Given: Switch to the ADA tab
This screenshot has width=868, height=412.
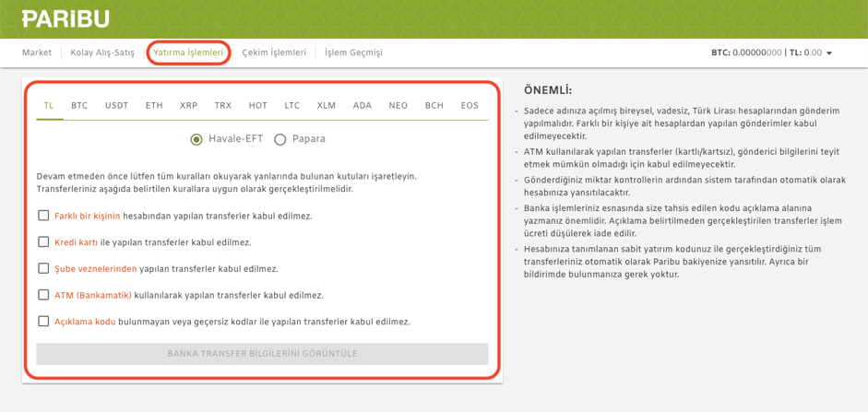Looking at the screenshot, I should (362, 106).
